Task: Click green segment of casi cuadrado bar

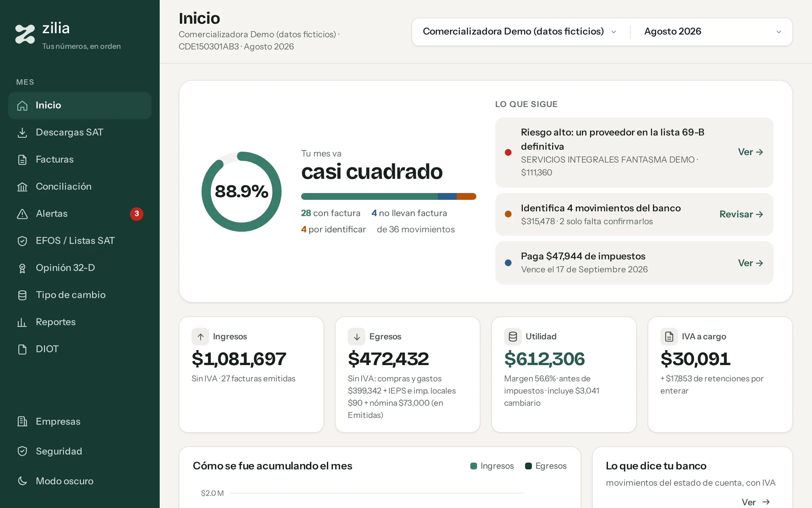Action: [369, 196]
